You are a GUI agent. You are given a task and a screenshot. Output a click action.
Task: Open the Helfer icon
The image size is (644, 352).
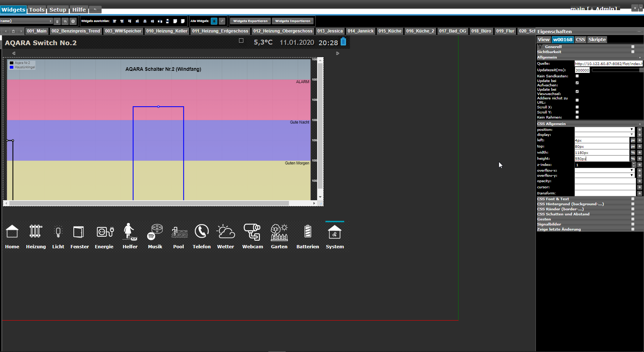click(x=130, y=232)
